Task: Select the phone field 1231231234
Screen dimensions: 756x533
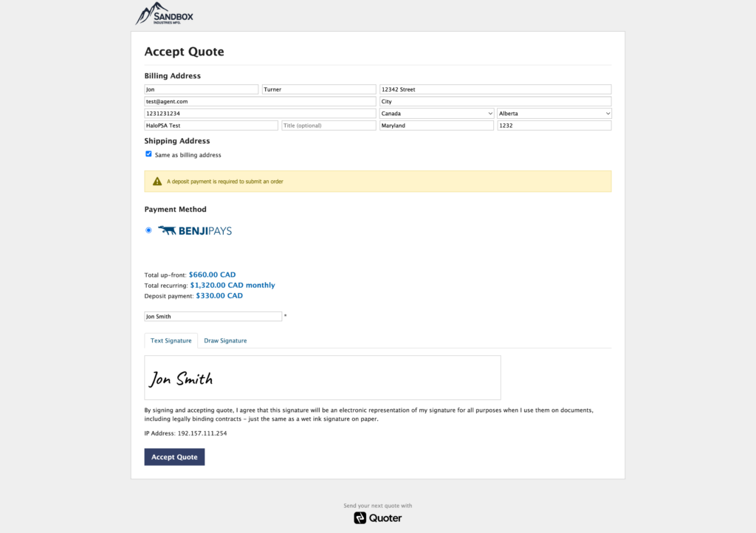Action: point(260,114)
